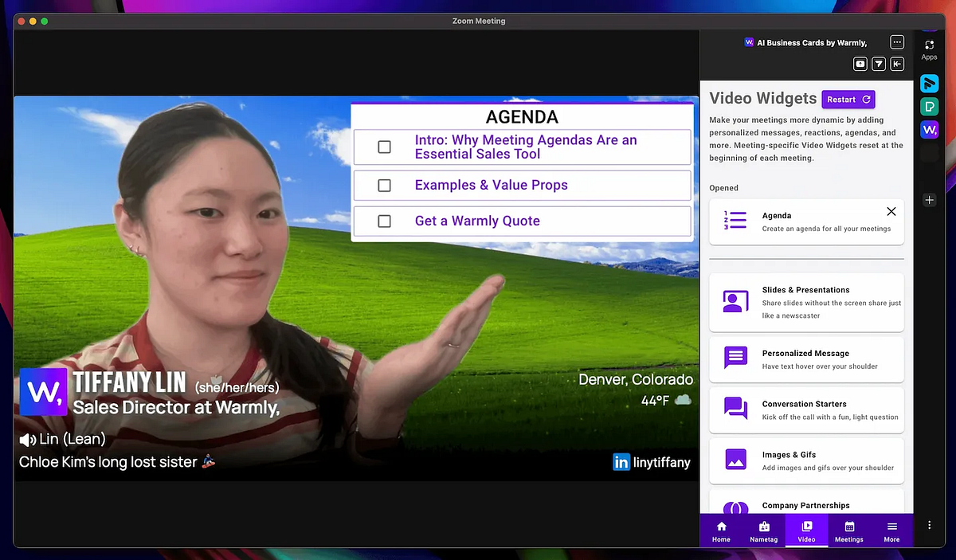
Task: Restart the Video Widgets
Action: (848, 100)
